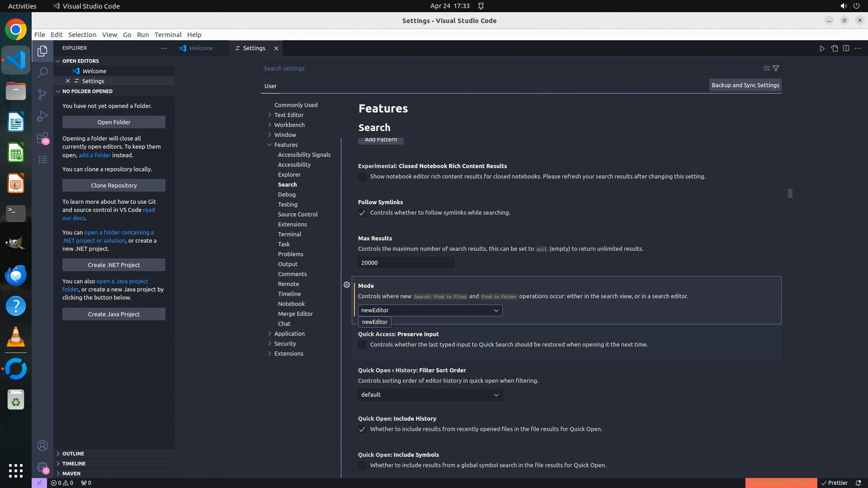Click Split Editor Right icon
The height and width of the screenshot is (488, 868).
846,48
